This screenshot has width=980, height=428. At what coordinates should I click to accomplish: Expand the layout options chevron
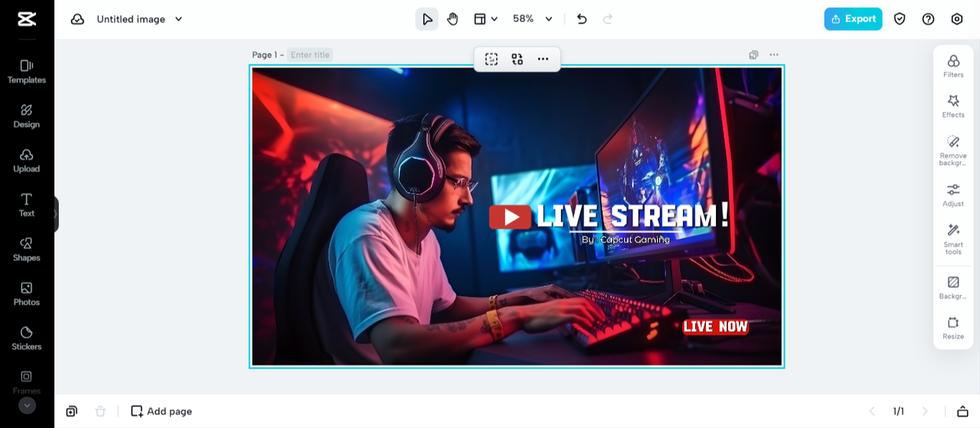tap(495, 19)
